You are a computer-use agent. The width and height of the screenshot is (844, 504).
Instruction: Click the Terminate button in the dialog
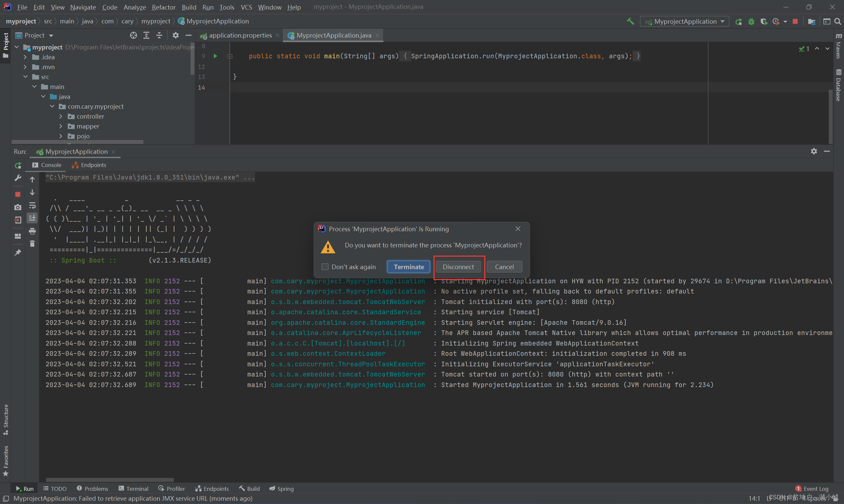click(x=408, y=267)
